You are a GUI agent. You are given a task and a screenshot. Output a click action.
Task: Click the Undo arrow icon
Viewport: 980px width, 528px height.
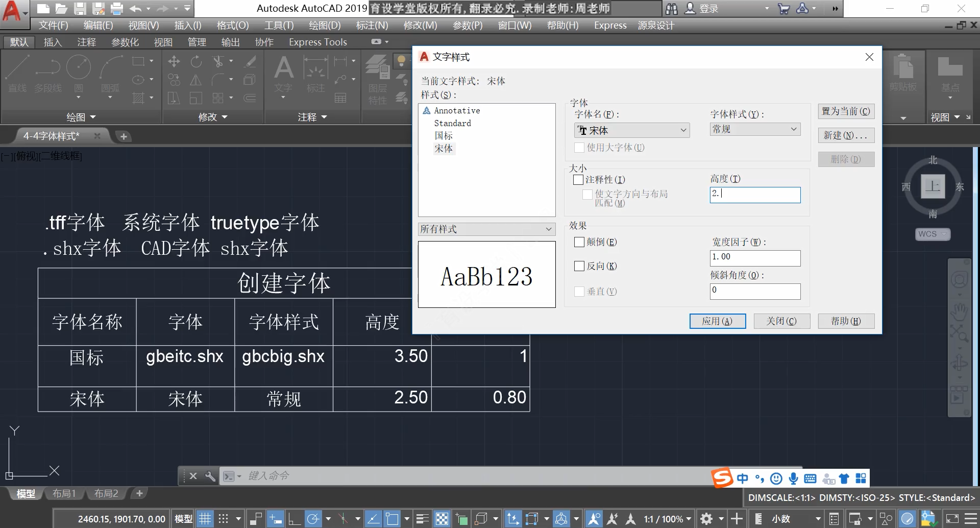tap(135, 8)
